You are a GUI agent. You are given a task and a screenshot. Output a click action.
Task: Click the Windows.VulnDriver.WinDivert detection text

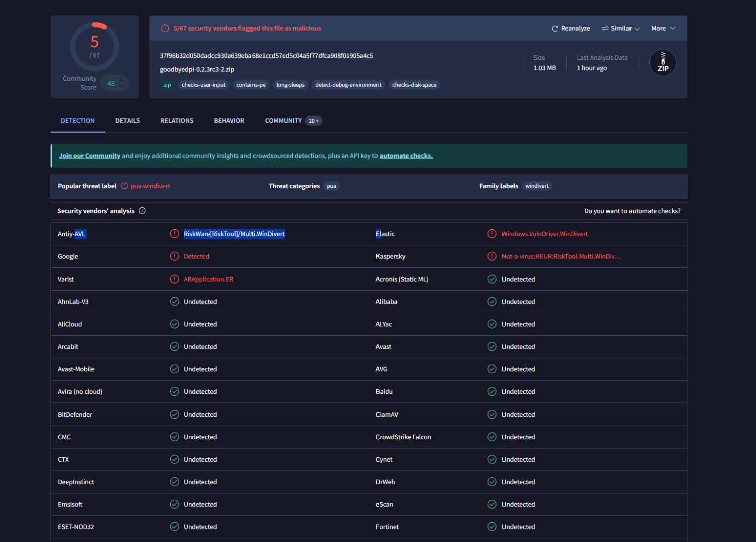point(545,234)
